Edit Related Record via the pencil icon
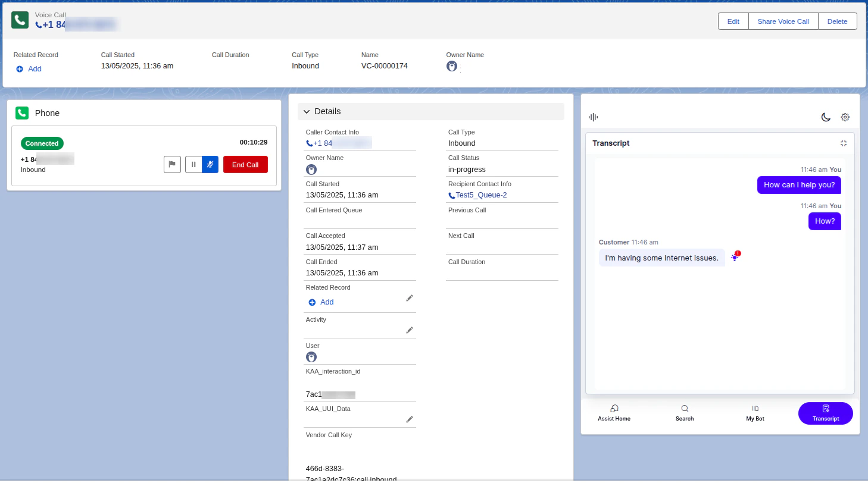The width and height of the screenshot is (868, 483). (x=410, y=297)
